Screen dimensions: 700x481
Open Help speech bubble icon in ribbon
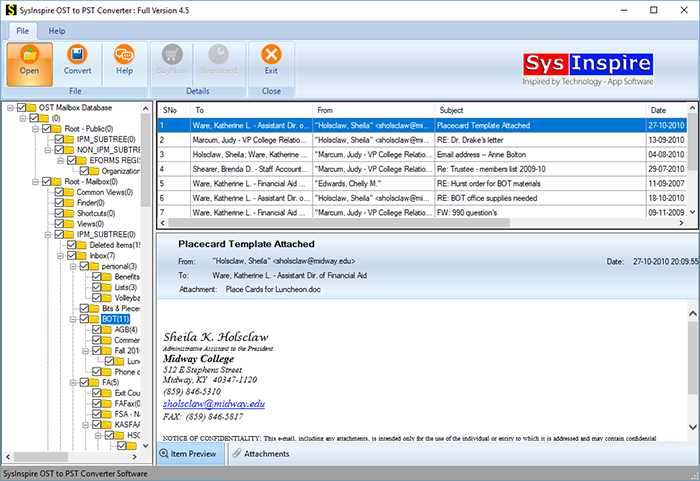[x=124, y=54]
